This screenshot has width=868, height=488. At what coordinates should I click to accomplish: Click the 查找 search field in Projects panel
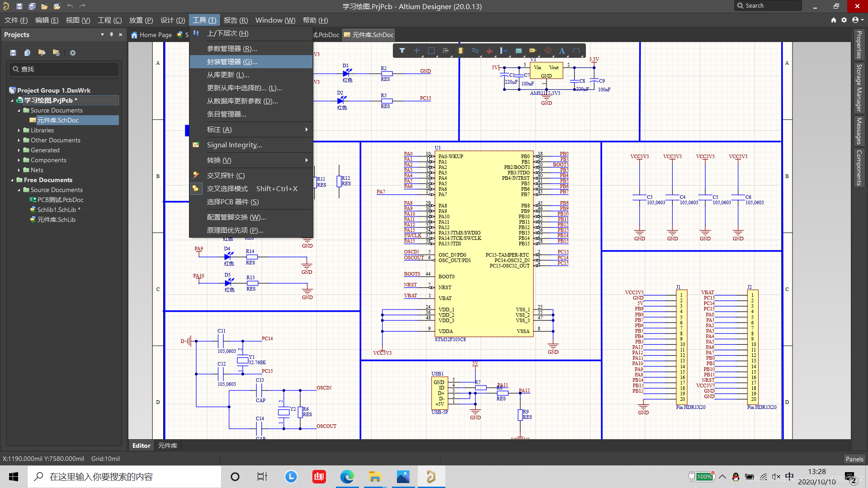pyautogui.click(x=63, y=69)
